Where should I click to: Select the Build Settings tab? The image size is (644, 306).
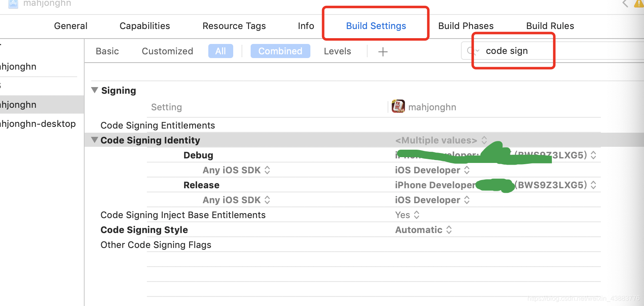tap(376, 26)
